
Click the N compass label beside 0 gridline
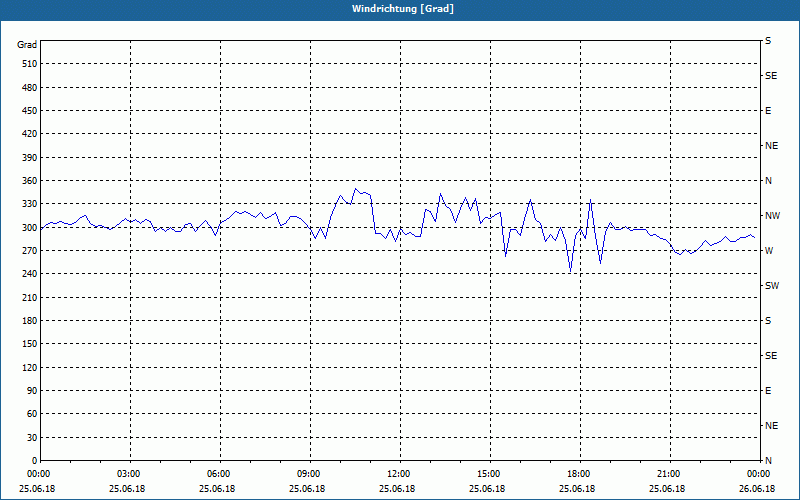[768, 461]
